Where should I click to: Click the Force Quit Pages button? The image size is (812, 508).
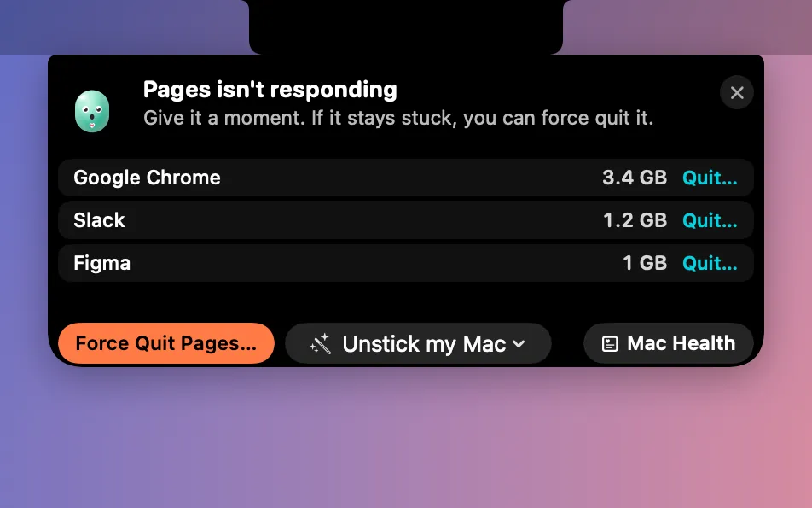(x=166, y=343)
